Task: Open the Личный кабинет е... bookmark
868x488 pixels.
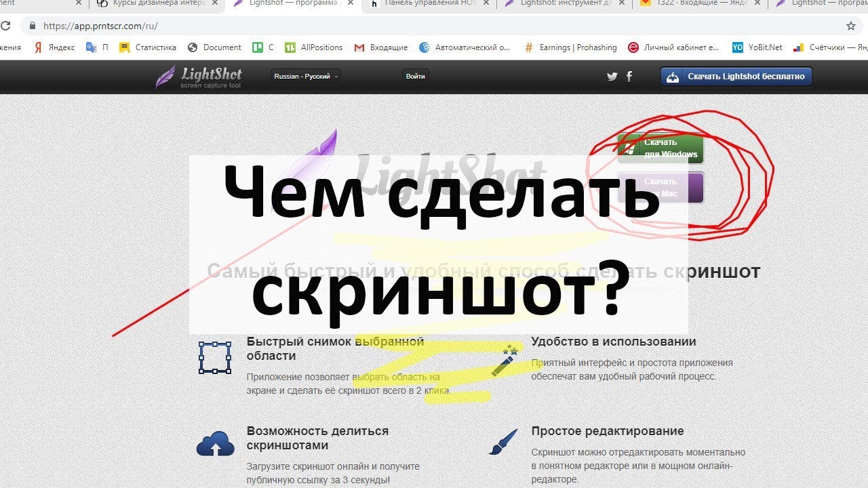Action: [x=673, y=47]
